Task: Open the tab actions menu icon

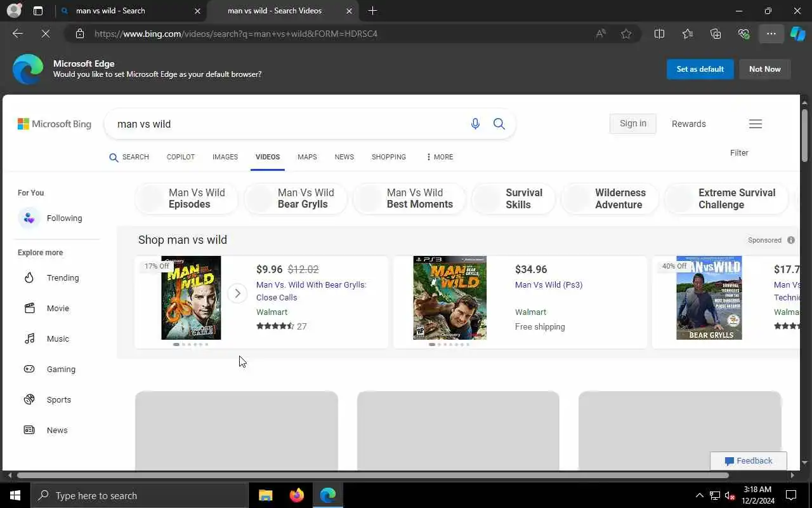Action: tap(38, 11)
